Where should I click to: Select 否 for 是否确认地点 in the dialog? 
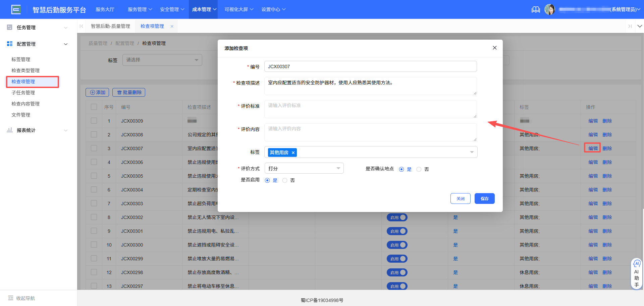419,169
